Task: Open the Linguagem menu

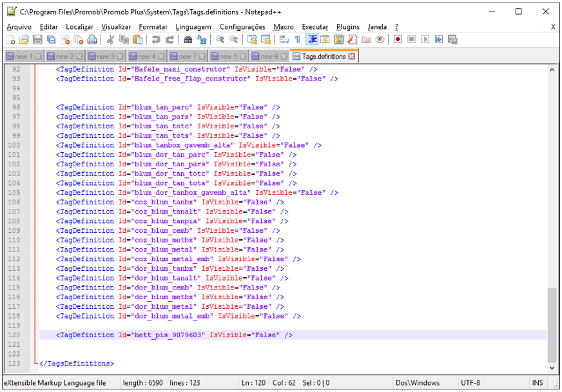Action: pos(193,26)
